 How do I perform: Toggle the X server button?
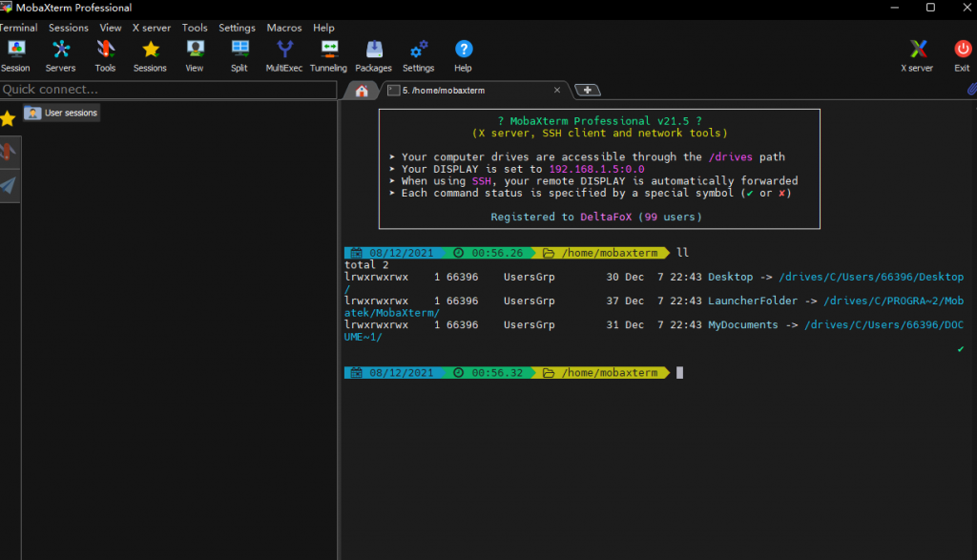917,54
